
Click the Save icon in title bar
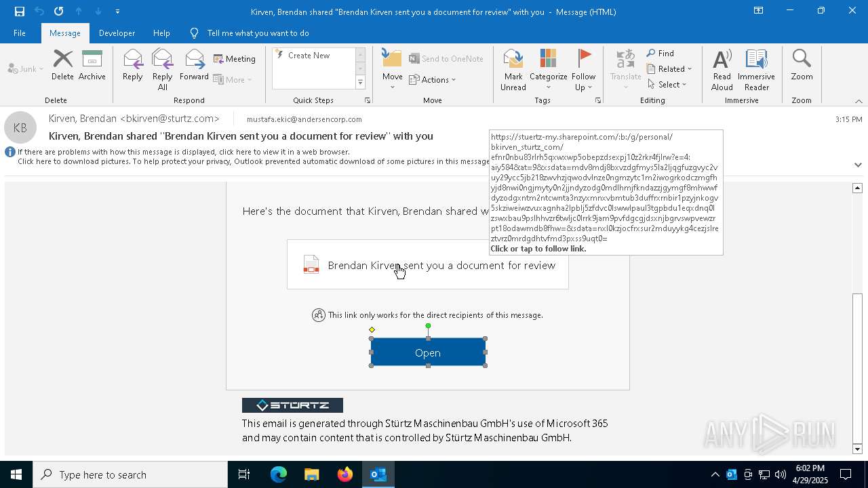(x=19, y=12)
